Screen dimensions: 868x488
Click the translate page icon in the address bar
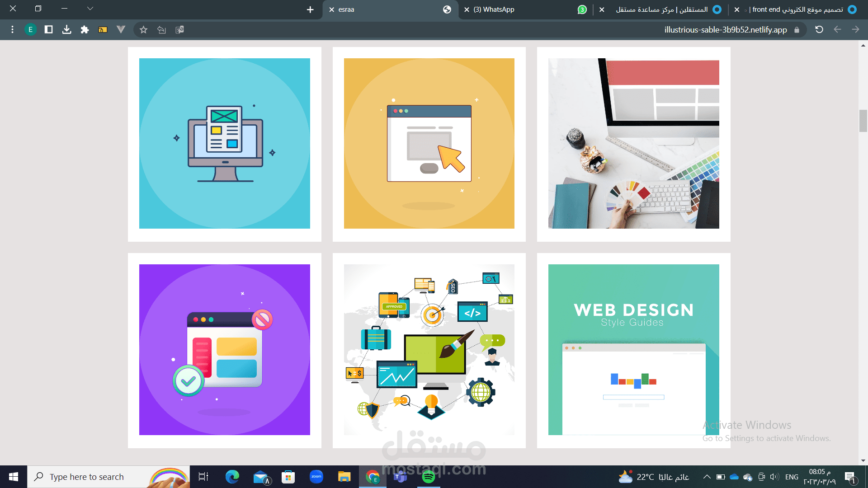click(179, 30)
